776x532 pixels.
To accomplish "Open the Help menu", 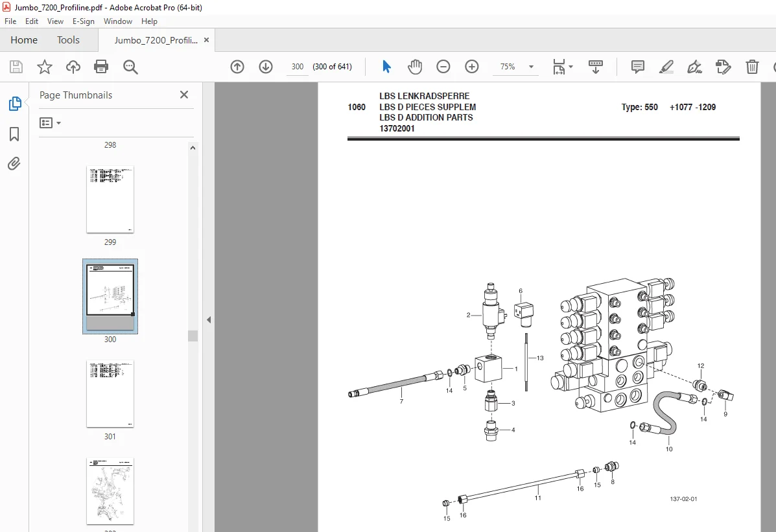I will pos(149,21).
